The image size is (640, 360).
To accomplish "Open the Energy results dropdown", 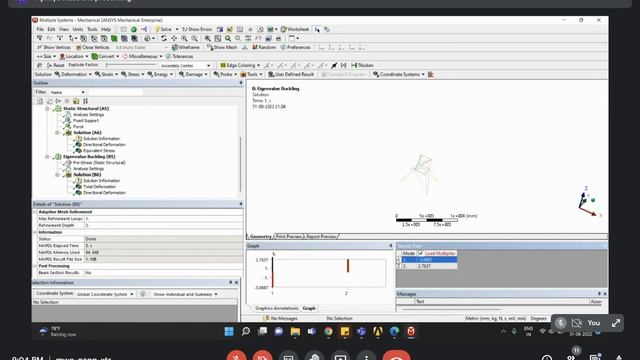I will click(160, 74).
